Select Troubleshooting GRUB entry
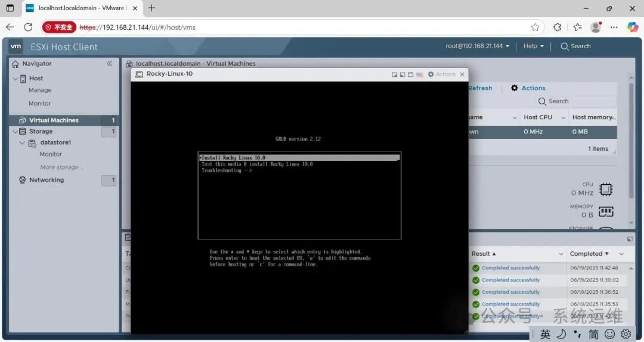This screenshot has width=644, height=342. click(x=227, y=170)
